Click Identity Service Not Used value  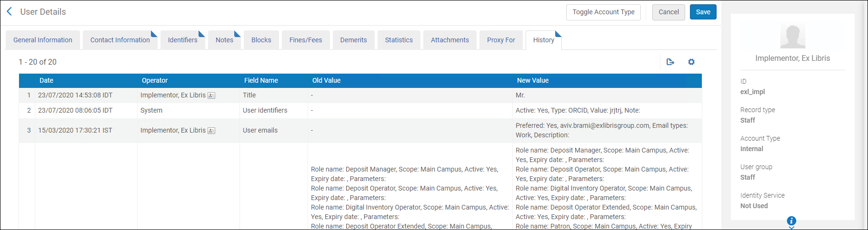coord(754,206)
